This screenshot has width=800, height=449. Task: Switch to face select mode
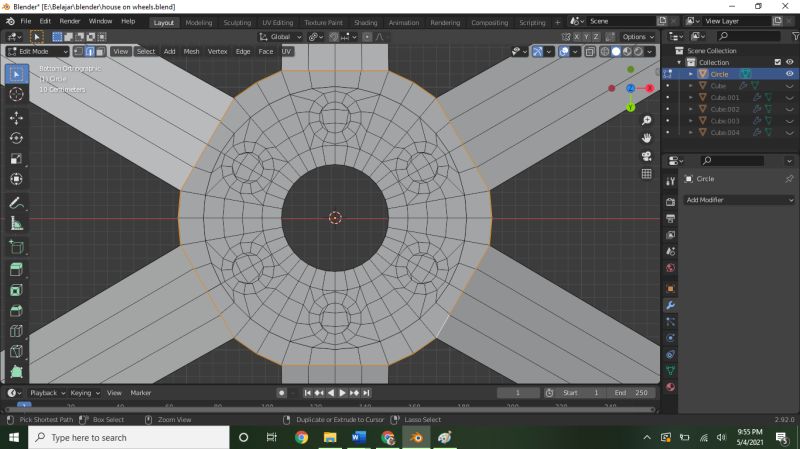(101, 52)
